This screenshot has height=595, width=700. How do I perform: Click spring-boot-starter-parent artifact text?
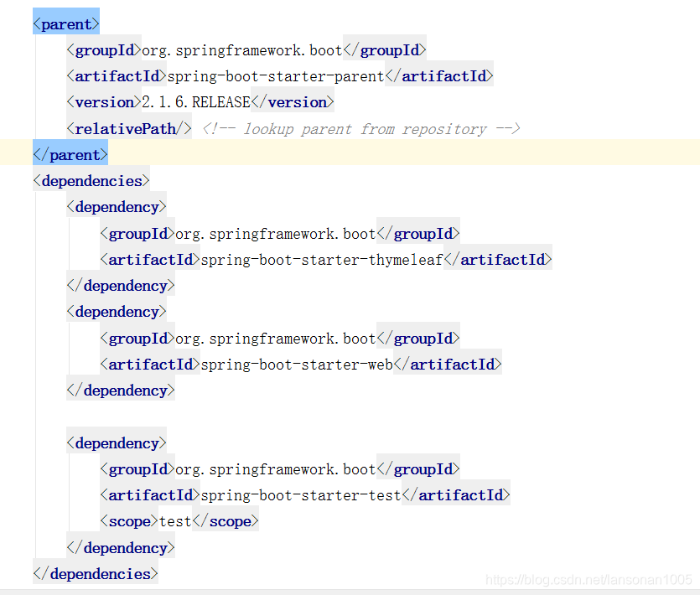276,76
